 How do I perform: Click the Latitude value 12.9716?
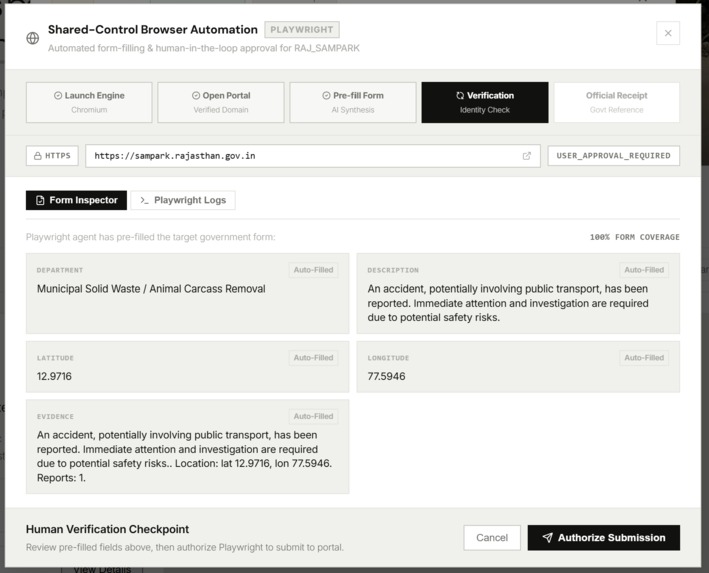pos(54,376)
